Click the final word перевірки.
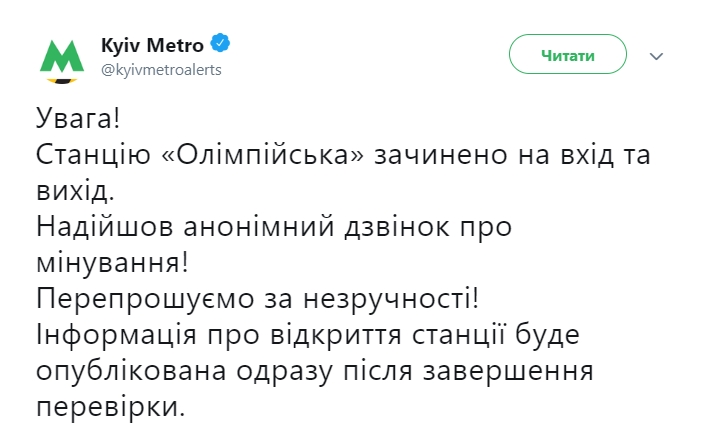The width and height of the screenshot is (703, 430). point(110,407)
